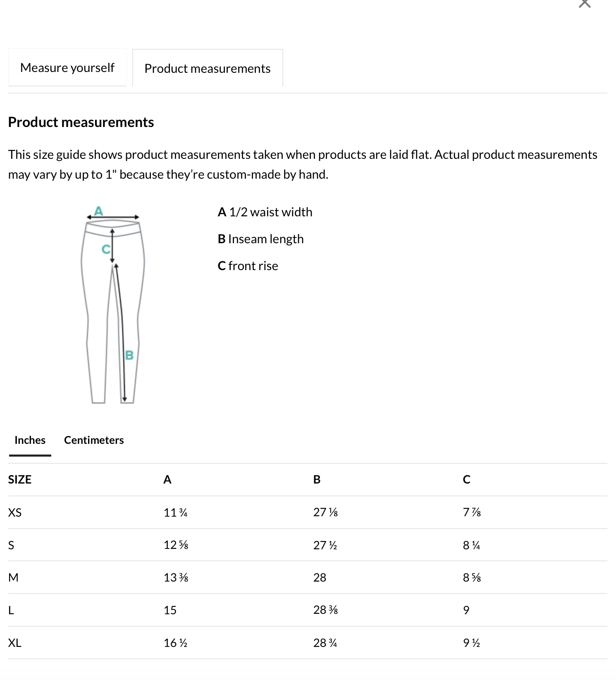Close the size guide dialog
This screenshot has width=616, height=680.
pos(584,4)
